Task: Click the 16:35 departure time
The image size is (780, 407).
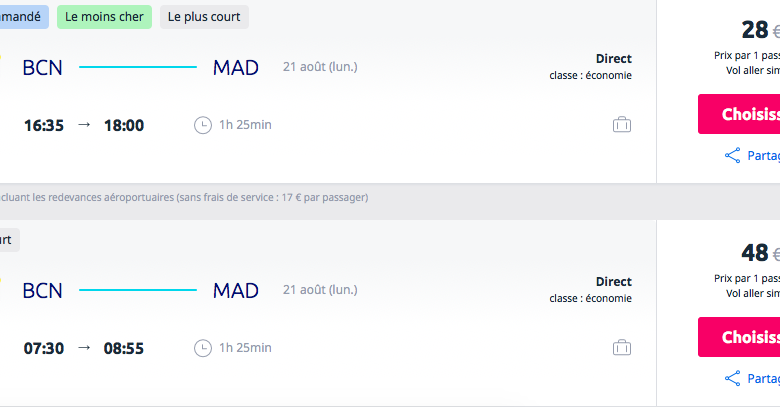Action: (x=44, y=125)
